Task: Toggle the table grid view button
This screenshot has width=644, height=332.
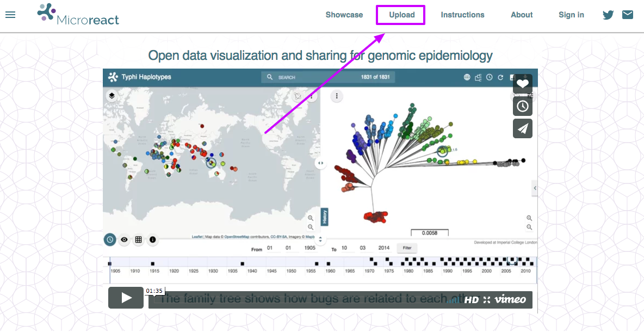Action: [x=139, y=239]
